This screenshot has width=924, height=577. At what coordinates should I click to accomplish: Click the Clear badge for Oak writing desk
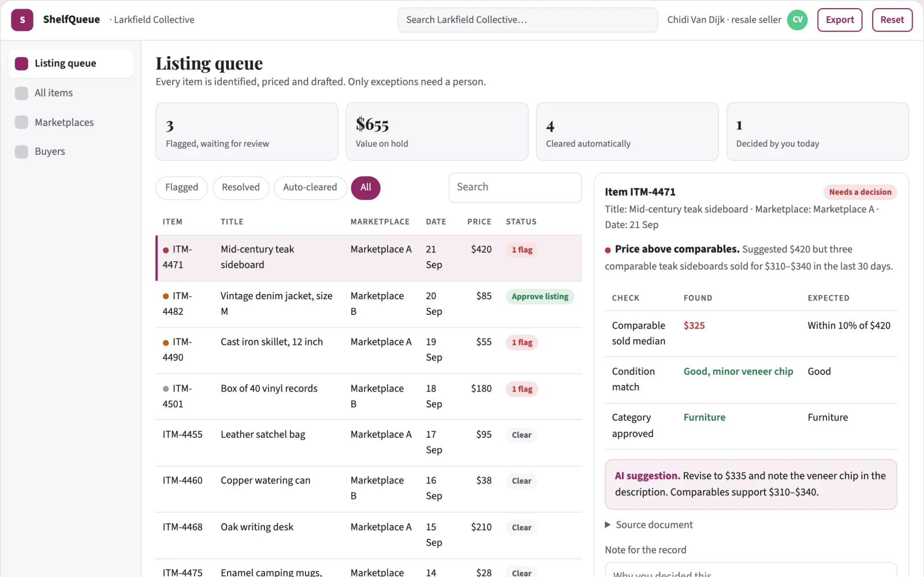pos(521,527)
